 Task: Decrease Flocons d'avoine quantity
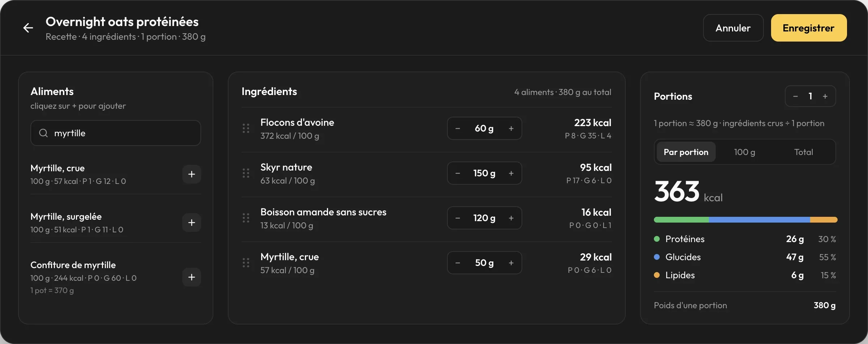[x=458, y=128]
